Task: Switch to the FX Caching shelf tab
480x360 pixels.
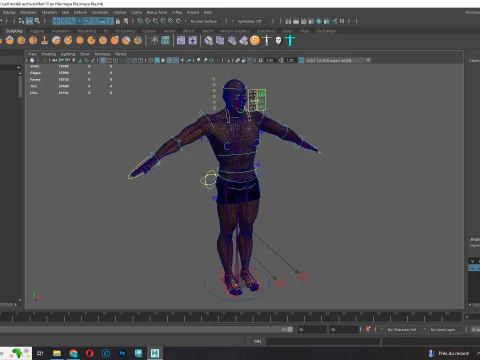Action: point(125,31)
